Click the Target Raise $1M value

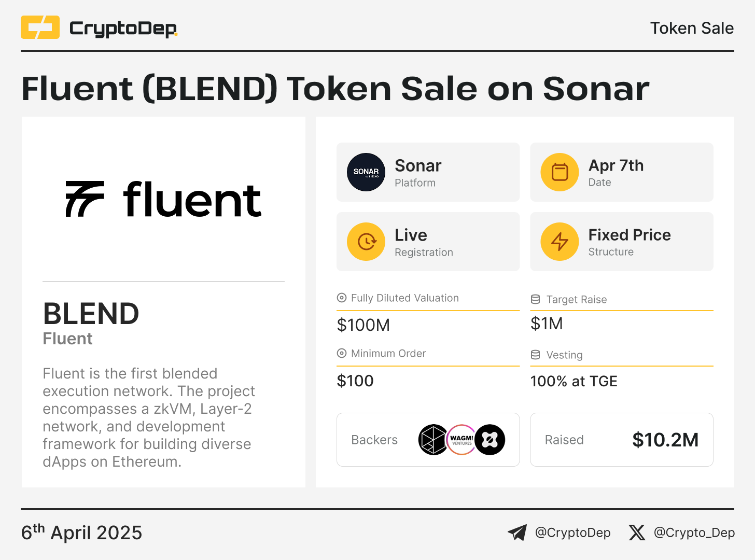point(547,324)
